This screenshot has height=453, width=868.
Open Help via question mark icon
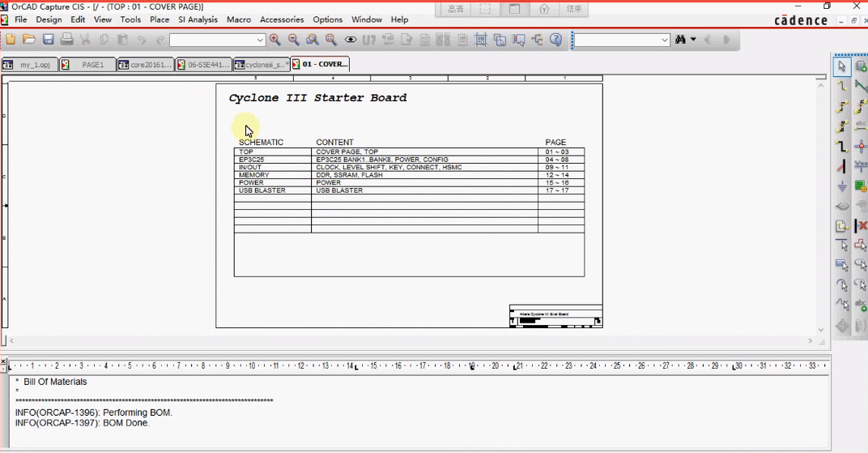[x=555, y=40]
